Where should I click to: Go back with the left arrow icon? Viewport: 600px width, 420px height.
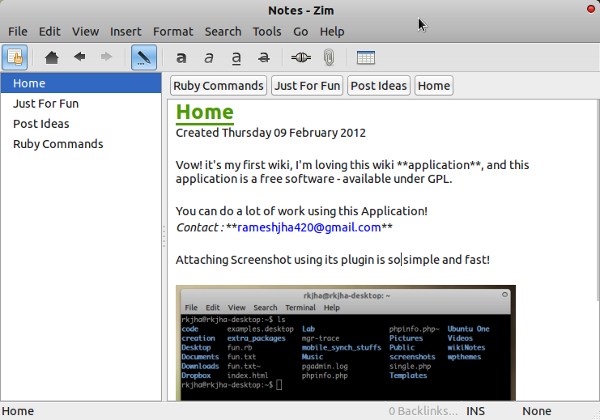(79, 57)
